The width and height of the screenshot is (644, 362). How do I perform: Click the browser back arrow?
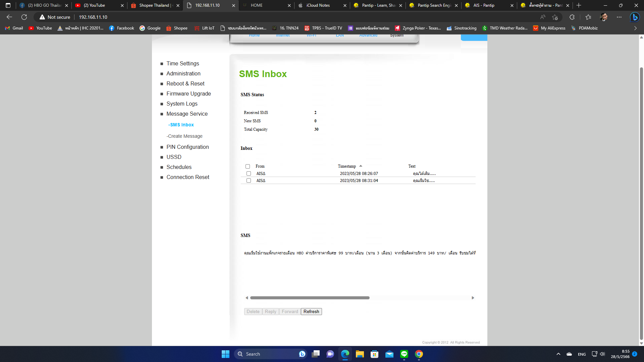pyautogui.click(x=9, y=17)
